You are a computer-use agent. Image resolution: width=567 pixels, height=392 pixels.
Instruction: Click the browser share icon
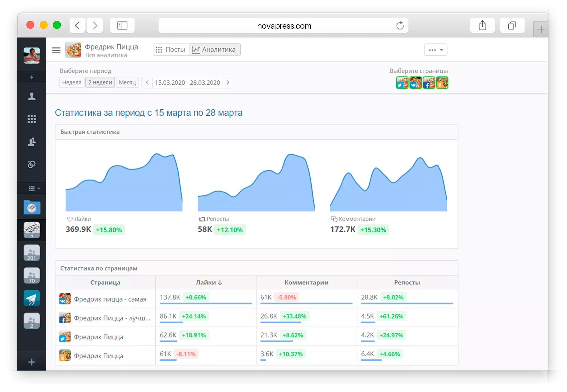click(x=482, y=26)
